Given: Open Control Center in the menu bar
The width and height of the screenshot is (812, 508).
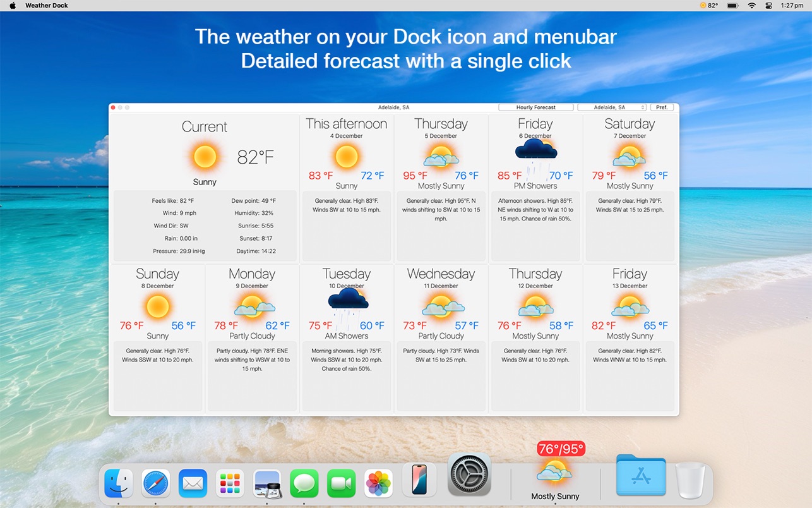Looking at the screenshot, I should point(769,6).
